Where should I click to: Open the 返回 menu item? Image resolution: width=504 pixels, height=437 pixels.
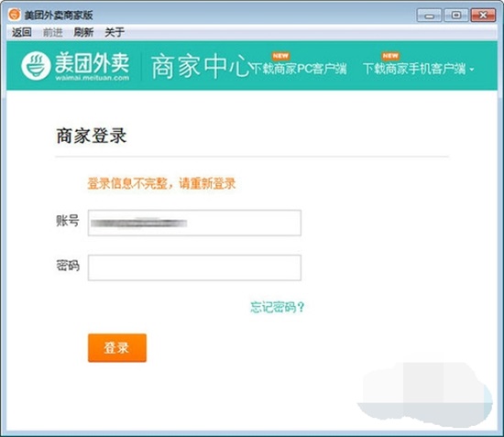(22, 32)
